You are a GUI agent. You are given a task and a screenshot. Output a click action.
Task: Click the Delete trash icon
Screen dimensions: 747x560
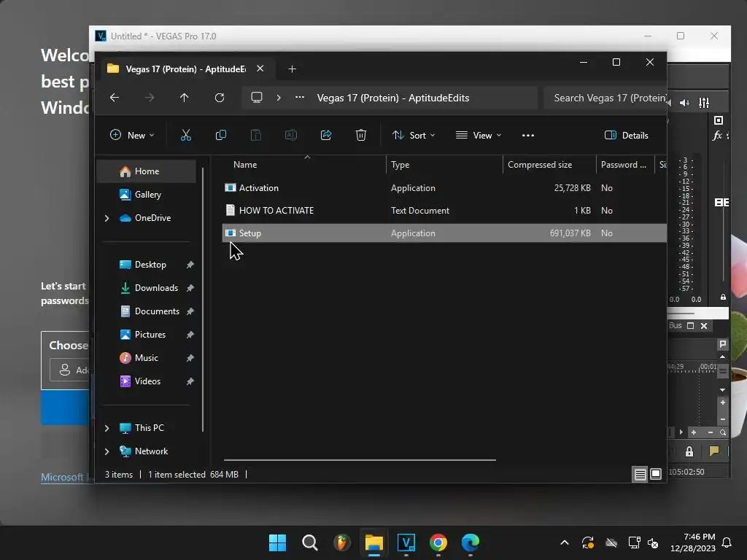click(360, 135)
